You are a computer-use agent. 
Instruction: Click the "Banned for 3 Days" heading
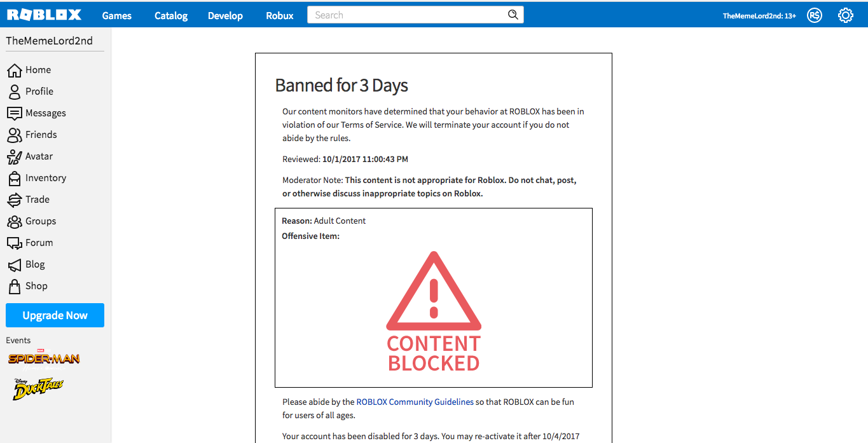341,85
